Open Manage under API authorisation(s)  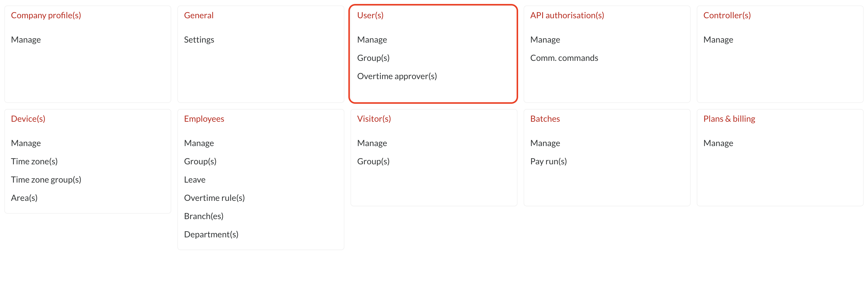[545, 40]
